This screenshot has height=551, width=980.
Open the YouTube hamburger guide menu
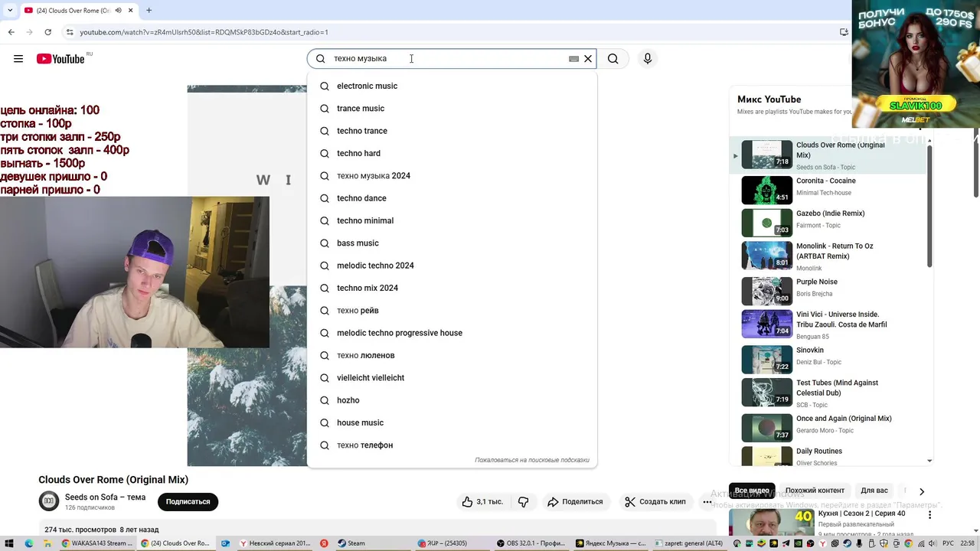[x=18, y=59]
